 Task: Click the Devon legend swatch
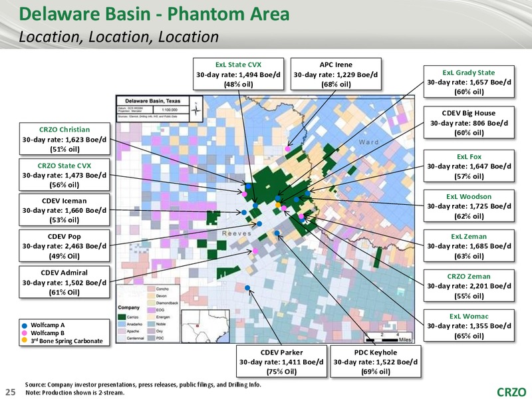[151, 296]
